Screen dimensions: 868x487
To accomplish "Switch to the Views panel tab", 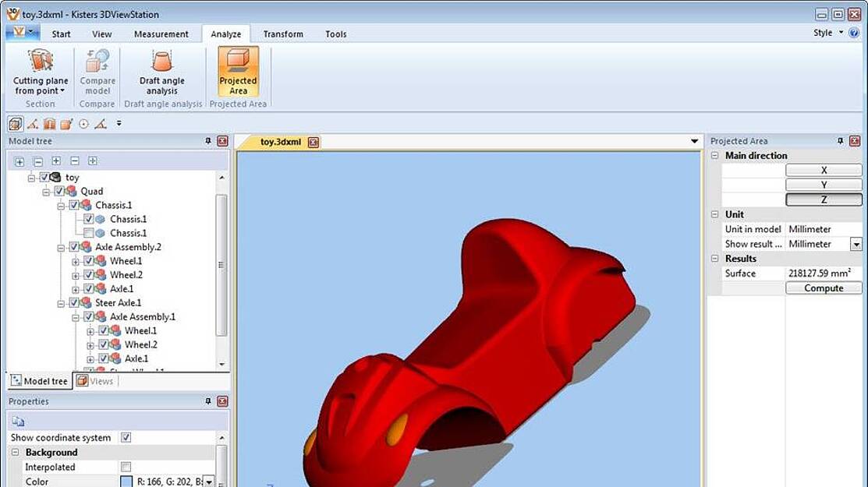I will 95,381.
